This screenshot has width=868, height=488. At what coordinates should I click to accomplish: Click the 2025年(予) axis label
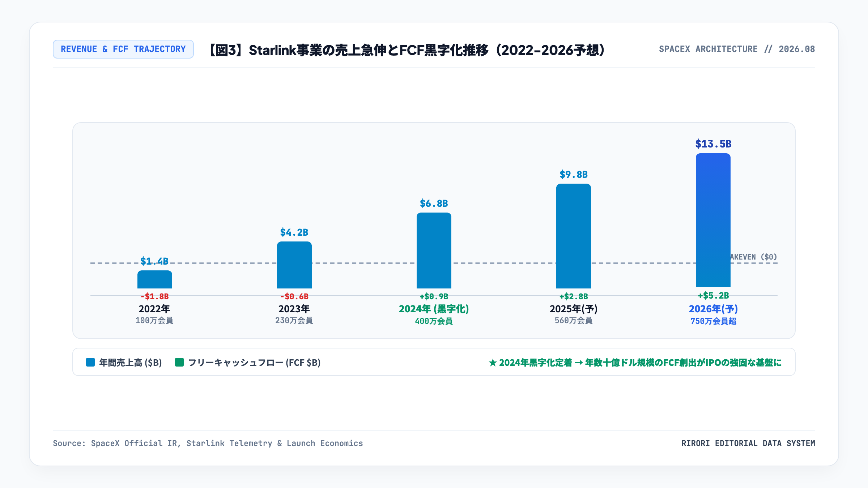click(x=574, y=309)
